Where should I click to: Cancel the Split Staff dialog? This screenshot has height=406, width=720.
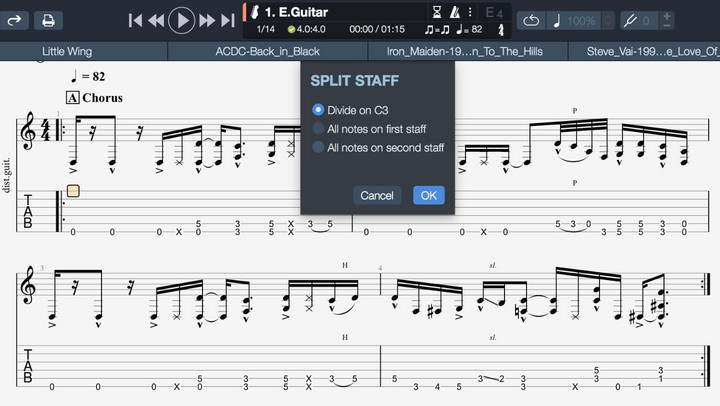(377, 196)
